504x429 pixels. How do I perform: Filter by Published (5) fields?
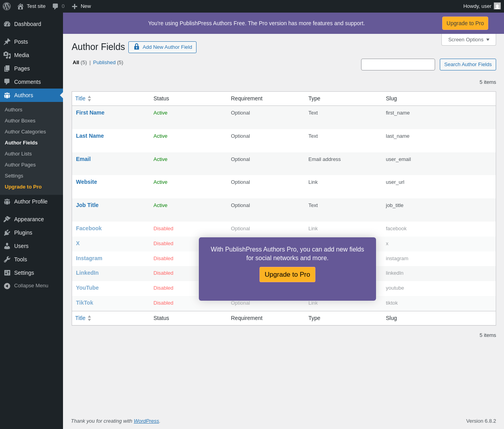108,63
